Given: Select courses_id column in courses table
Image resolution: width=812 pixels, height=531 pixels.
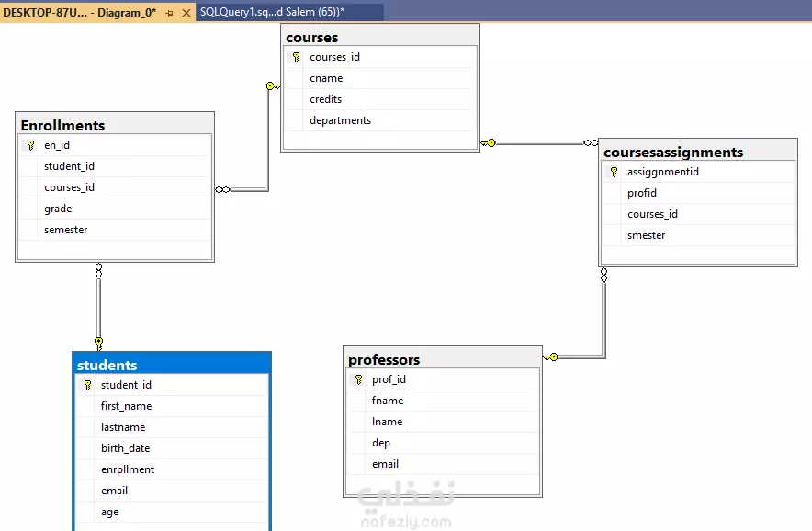Looking at the screenshot, I should pos(380,57).
